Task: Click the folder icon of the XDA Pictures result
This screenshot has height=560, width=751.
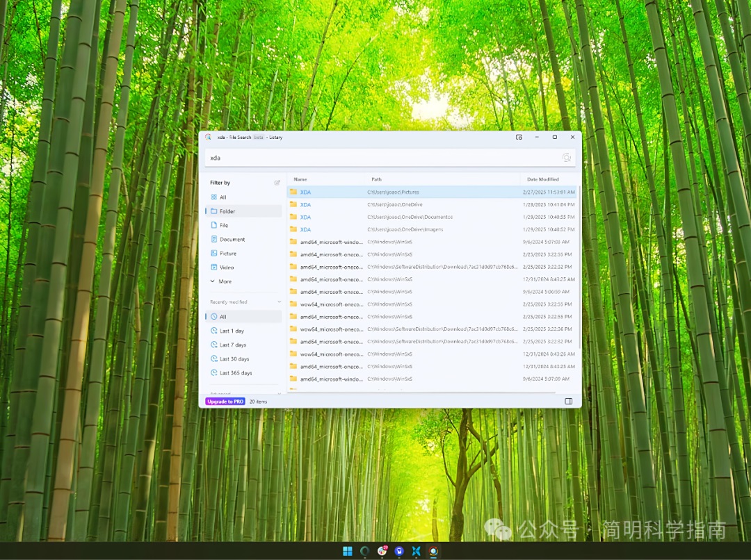Action: pos(293,192)
